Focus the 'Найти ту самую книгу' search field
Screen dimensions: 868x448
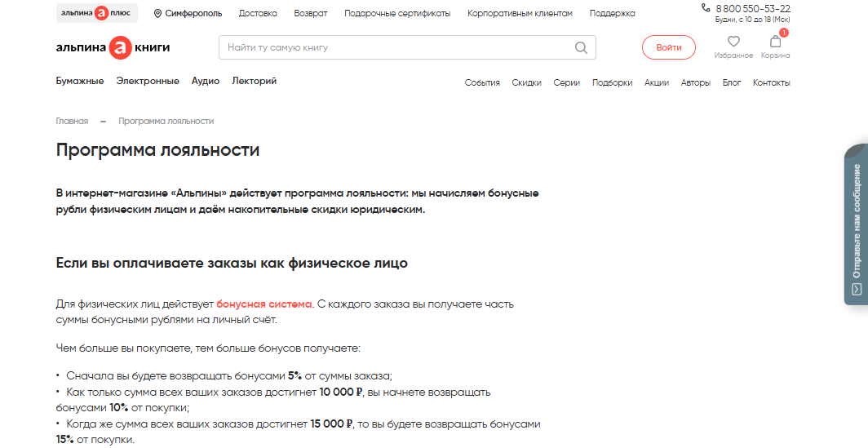pos(407,47)
